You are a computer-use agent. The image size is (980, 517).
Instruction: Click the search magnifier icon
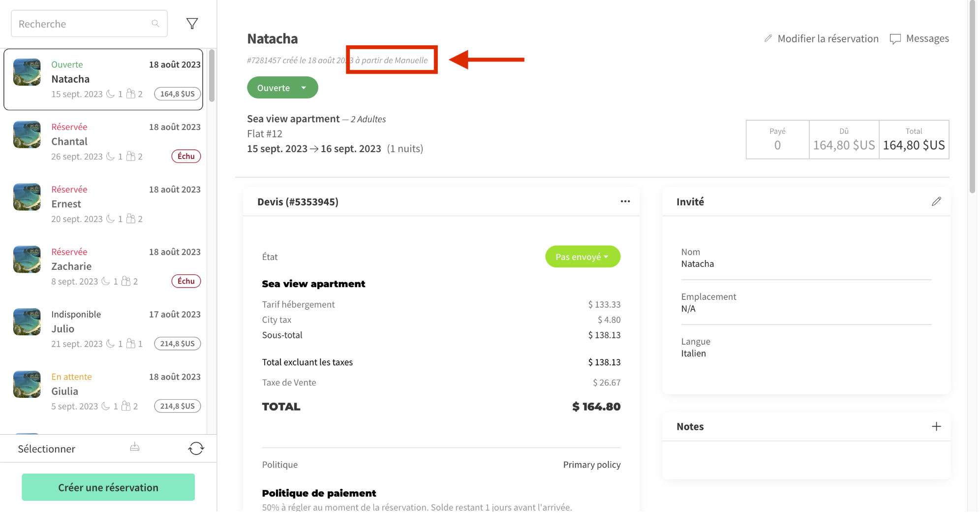click(x=155, y=24)
